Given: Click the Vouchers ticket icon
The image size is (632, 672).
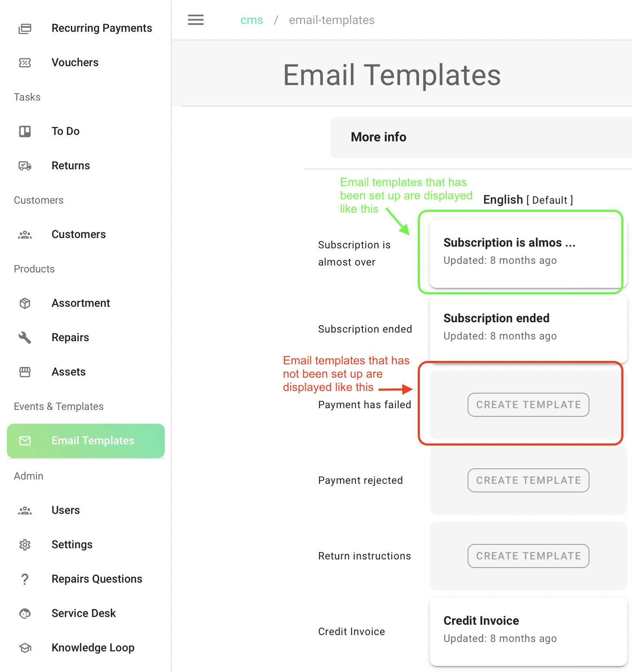Looking at the screenshot, I should (x=25, y=63).
